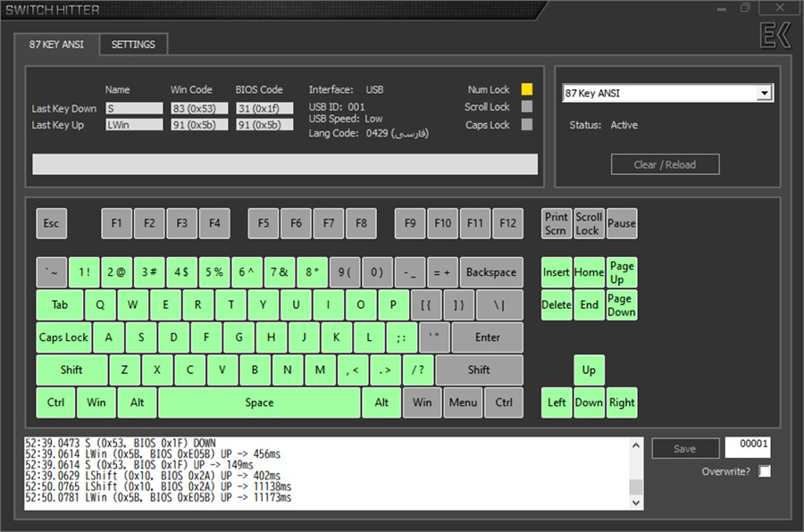
Task: Click the Clear / Reload button
Action: pos(665,164)
